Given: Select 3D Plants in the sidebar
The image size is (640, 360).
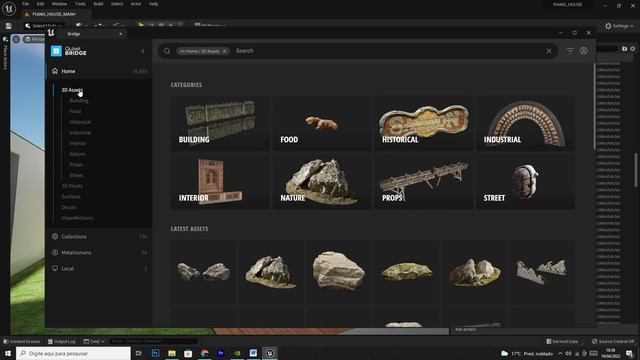Looking at the screenshot, I should click(x=72, y=186).
